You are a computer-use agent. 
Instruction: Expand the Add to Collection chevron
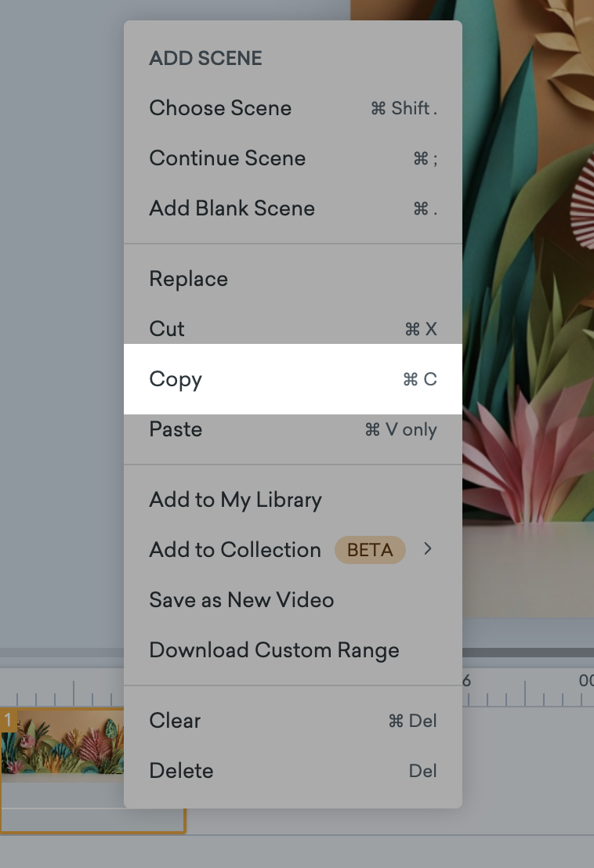428,550
